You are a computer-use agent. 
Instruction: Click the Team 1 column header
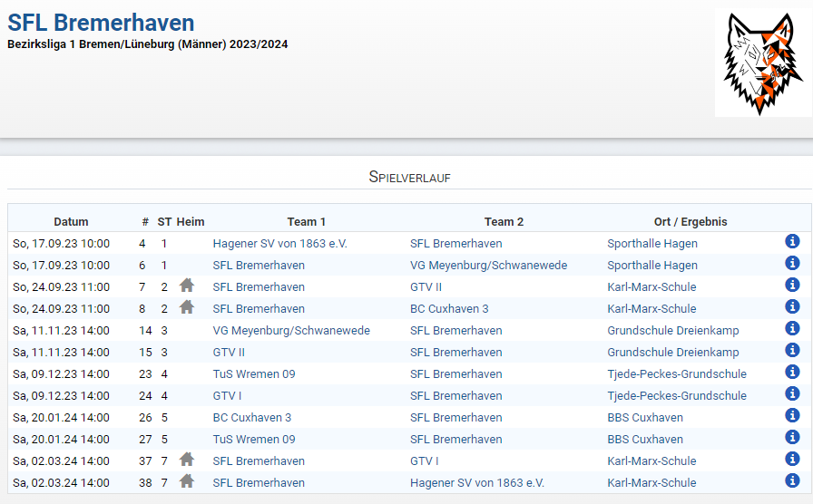307,222
